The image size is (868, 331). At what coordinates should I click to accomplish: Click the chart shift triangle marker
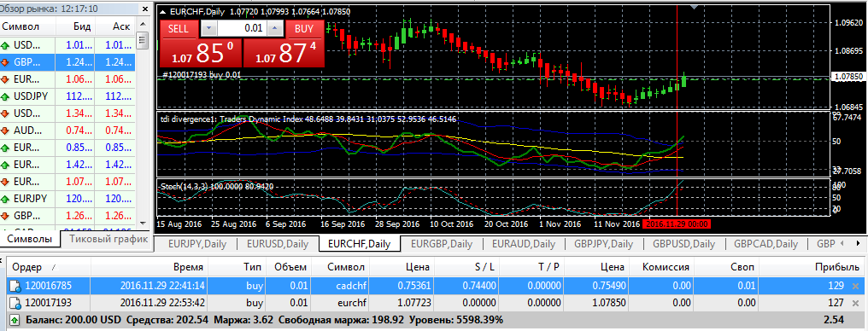(695, 7)
